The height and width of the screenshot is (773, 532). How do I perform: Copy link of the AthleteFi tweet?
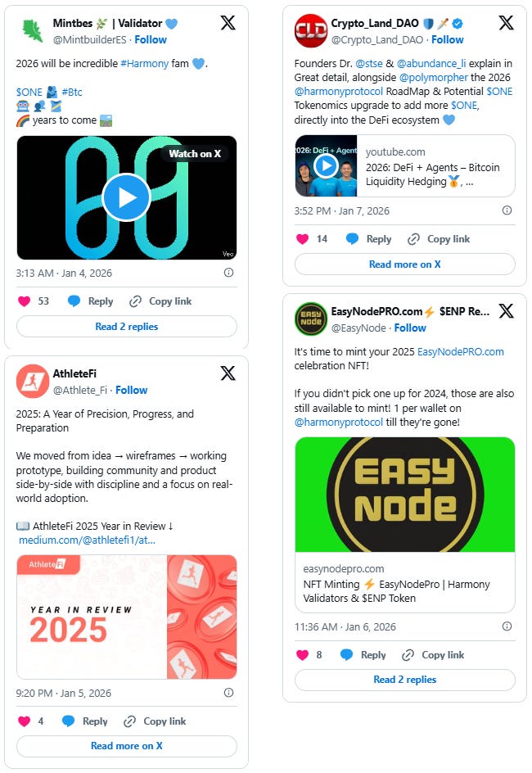click(x=155, y=721)
